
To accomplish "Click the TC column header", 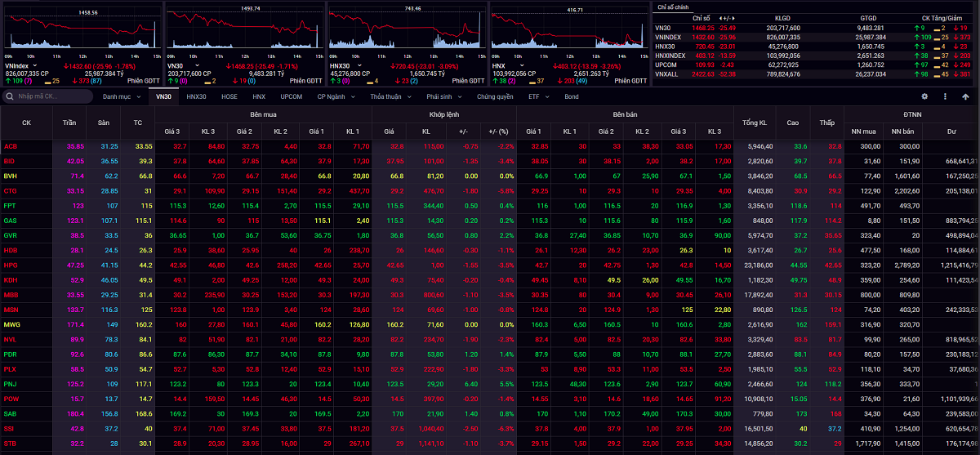I will pos(136,123).
